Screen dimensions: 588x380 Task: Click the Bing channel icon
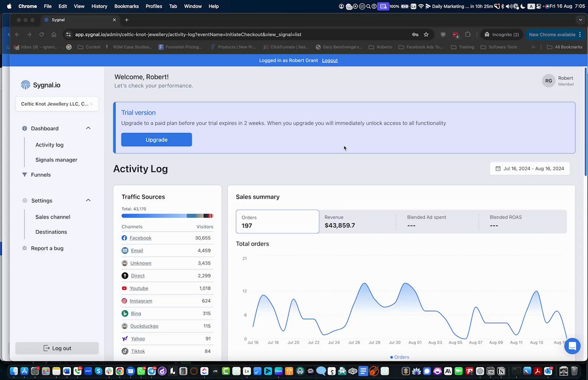pyautogui.click(x=124, y=313)
